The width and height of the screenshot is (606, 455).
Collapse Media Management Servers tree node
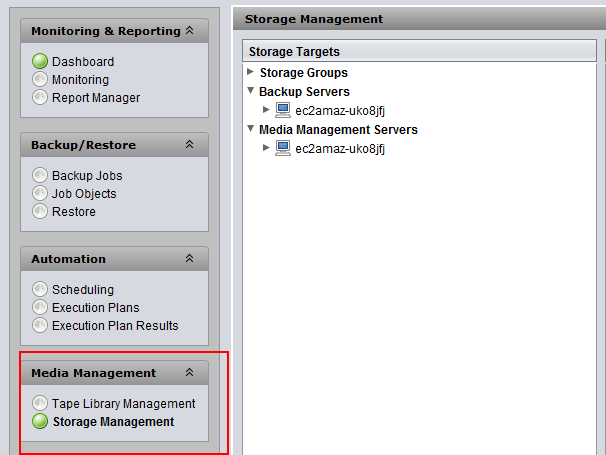[250, 129]
